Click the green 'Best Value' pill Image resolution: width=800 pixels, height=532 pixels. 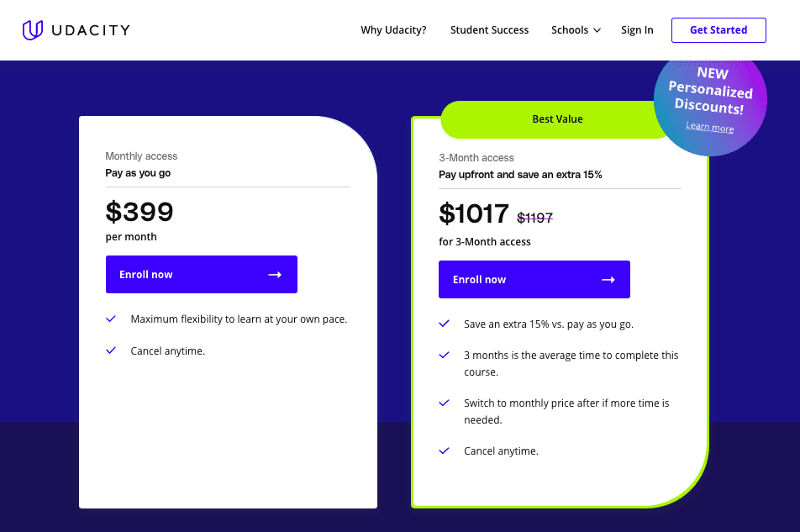click(x=557, y=119)
